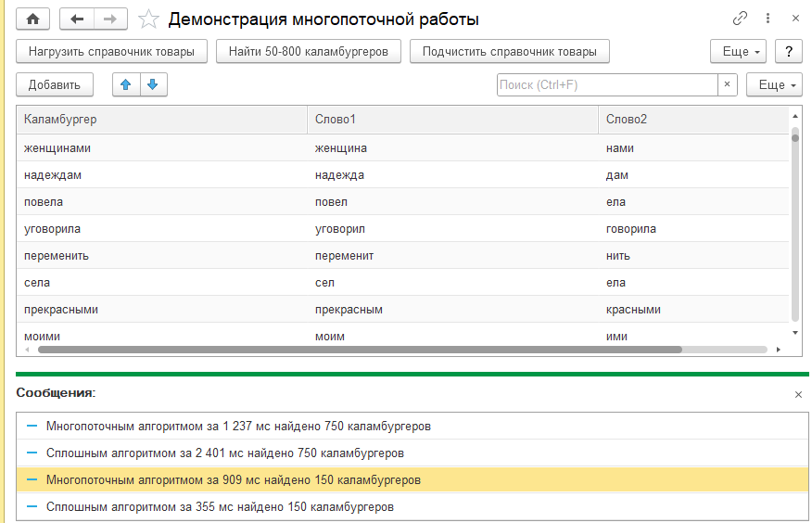The image size is (812, 523).
Task: Select the cell 'переменит'
Action: (x=452, y=256)
